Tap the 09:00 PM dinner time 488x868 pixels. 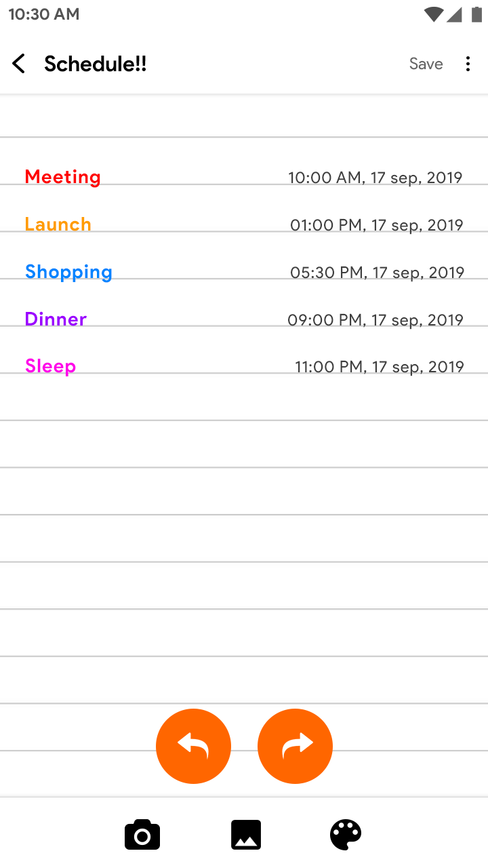click(375, 320)
